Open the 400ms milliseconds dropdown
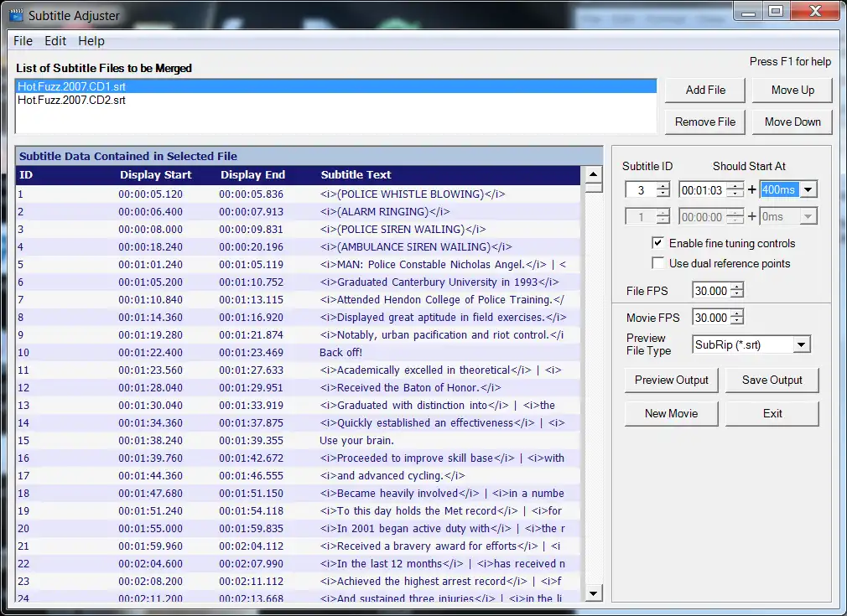The height and width of the screenshot is (616, 847). point(808,189)
